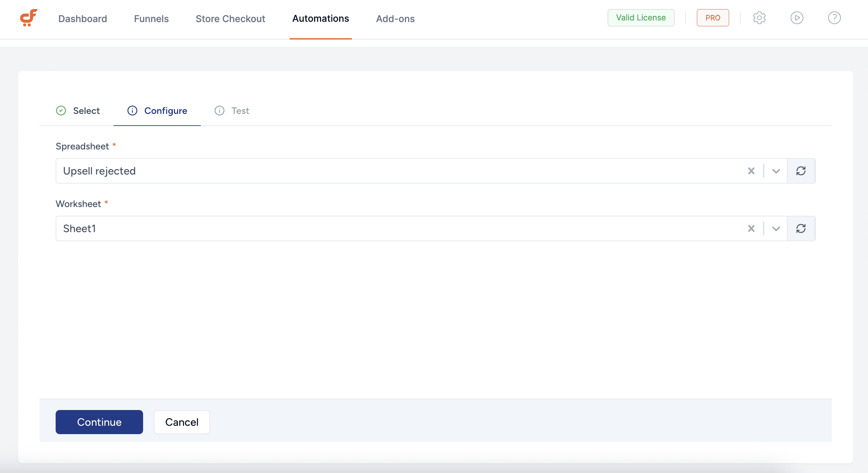Click the Valid License badge

tap(640, 17)
